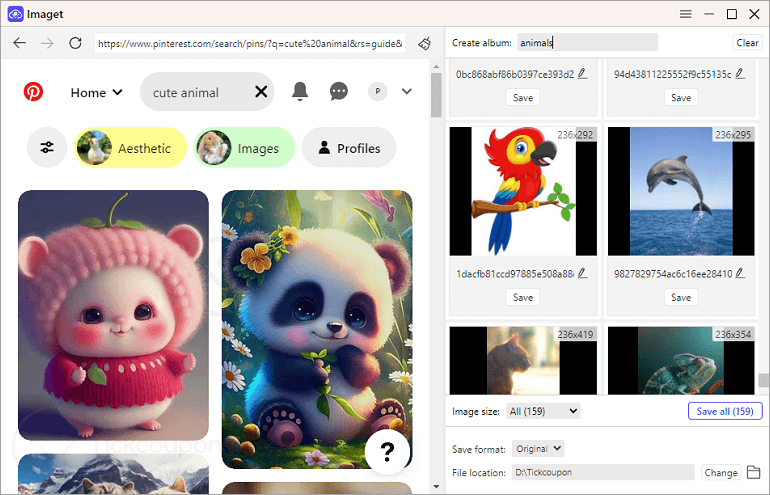Click the File location path field
This screenshot has width=770, height=495.
tap(603, 472)
